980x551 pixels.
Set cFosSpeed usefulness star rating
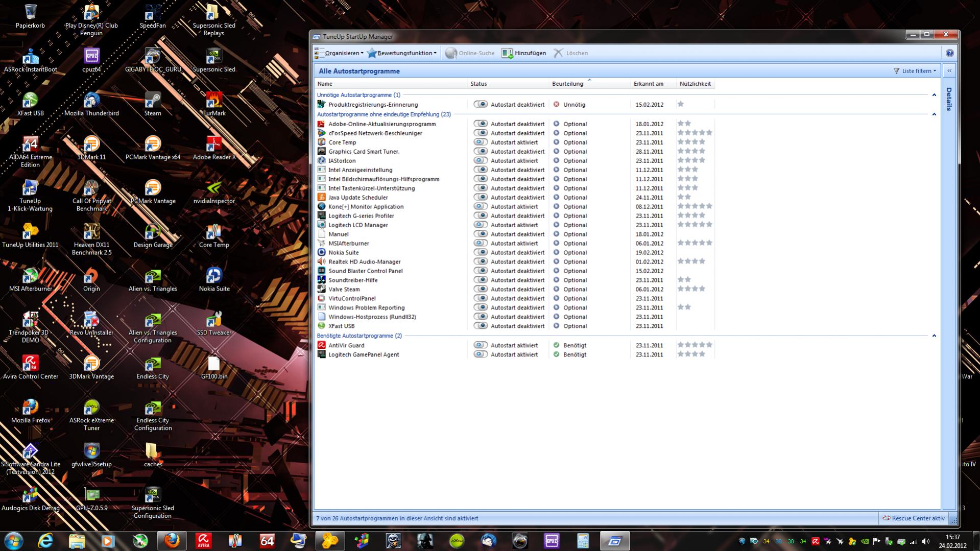[695, 133]
